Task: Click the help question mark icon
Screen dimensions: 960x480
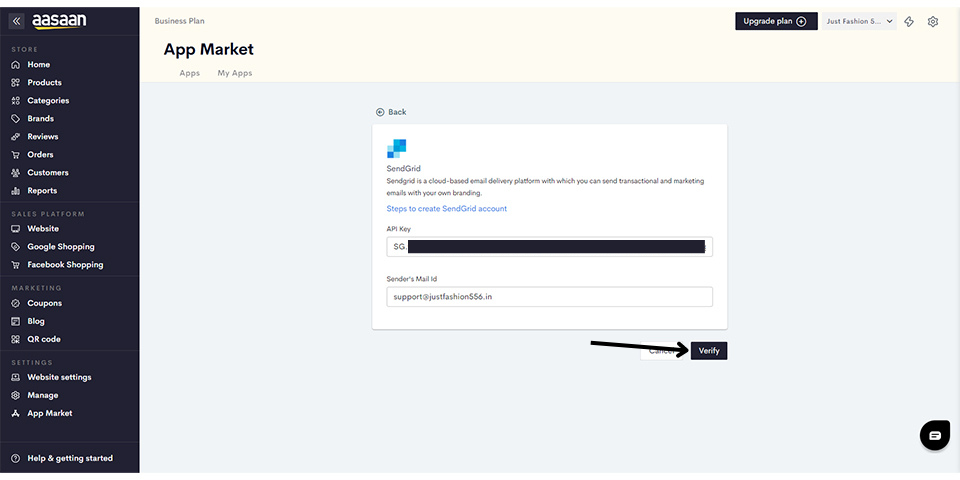Action: (16, 459)
